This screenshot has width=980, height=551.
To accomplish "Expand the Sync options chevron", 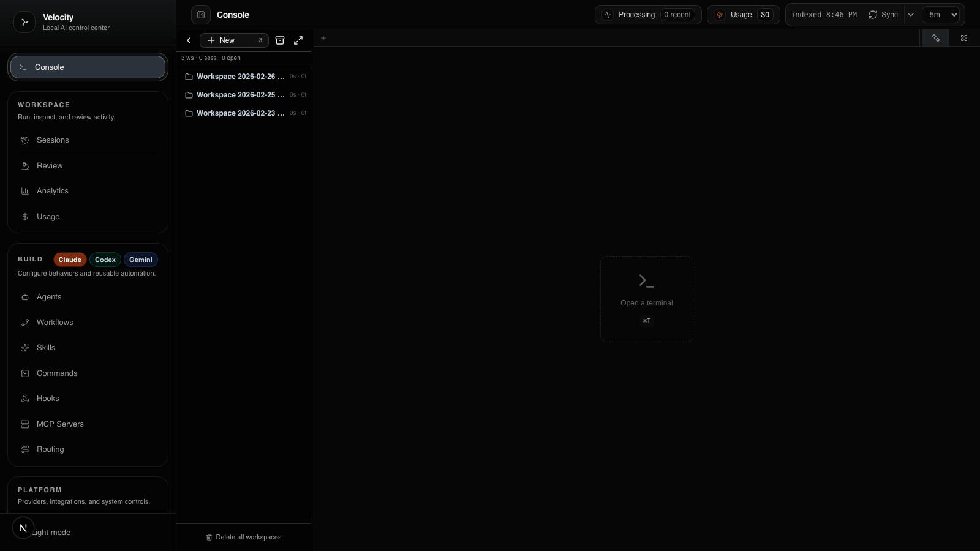I will 911,15.
